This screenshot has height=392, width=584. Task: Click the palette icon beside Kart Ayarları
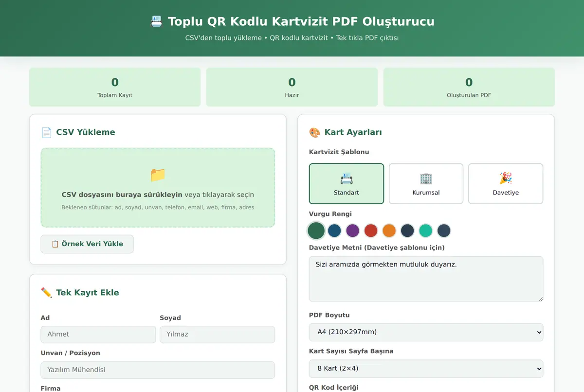pyautogui.click(x=314, y=132)
